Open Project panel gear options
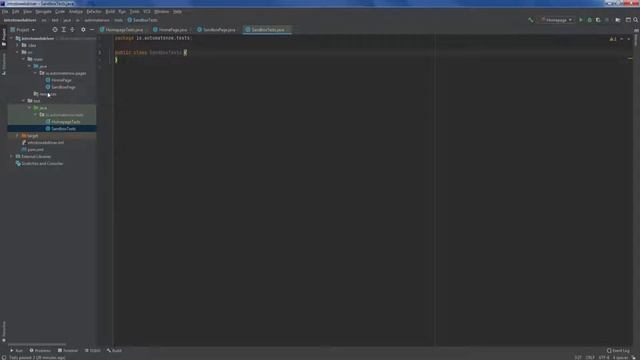The width and height of the screenshot is (640, 360). pyautogui.click(x=83, y=30)
